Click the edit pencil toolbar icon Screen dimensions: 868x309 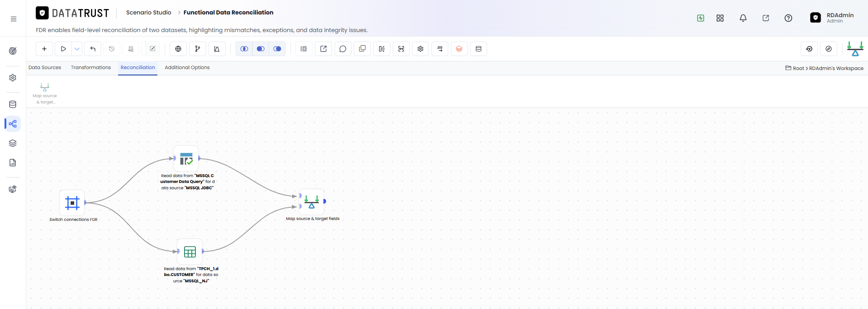click(x=152, y=49)
